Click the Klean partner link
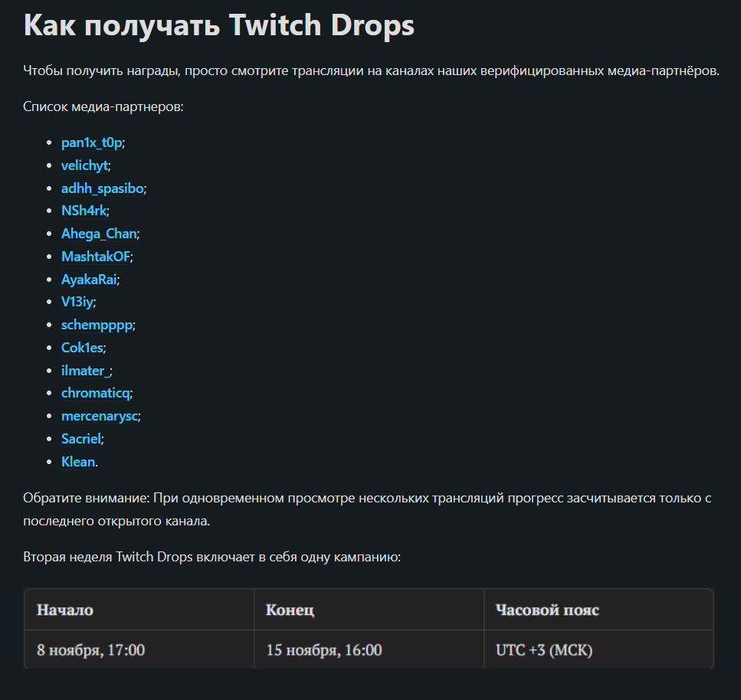 [x=78, y=462]
